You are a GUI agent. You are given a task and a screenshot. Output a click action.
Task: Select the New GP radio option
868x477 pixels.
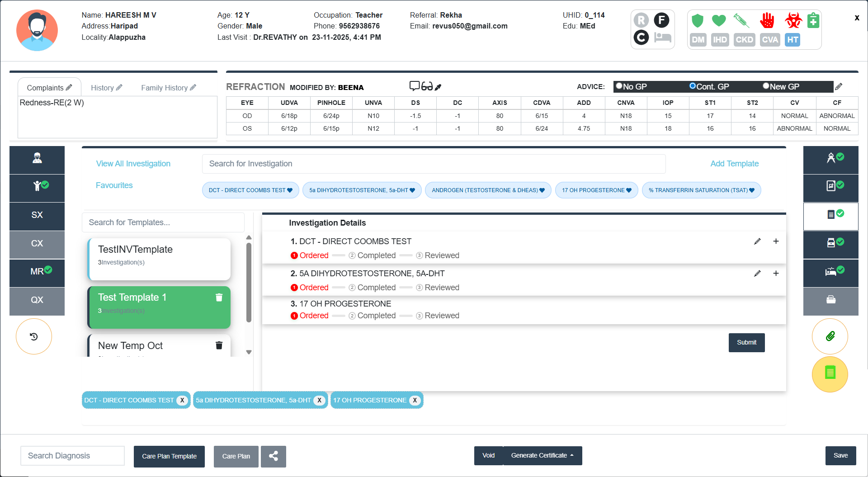tap(766, 86)
